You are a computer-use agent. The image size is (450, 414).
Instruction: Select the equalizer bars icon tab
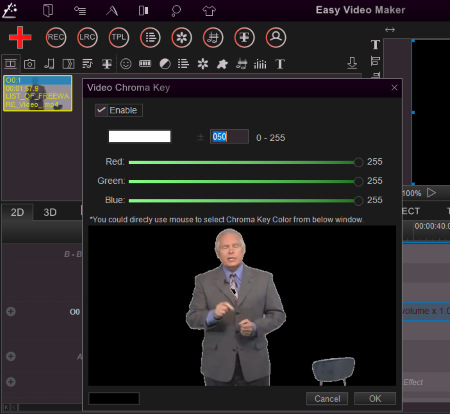(x=260, y=64)
